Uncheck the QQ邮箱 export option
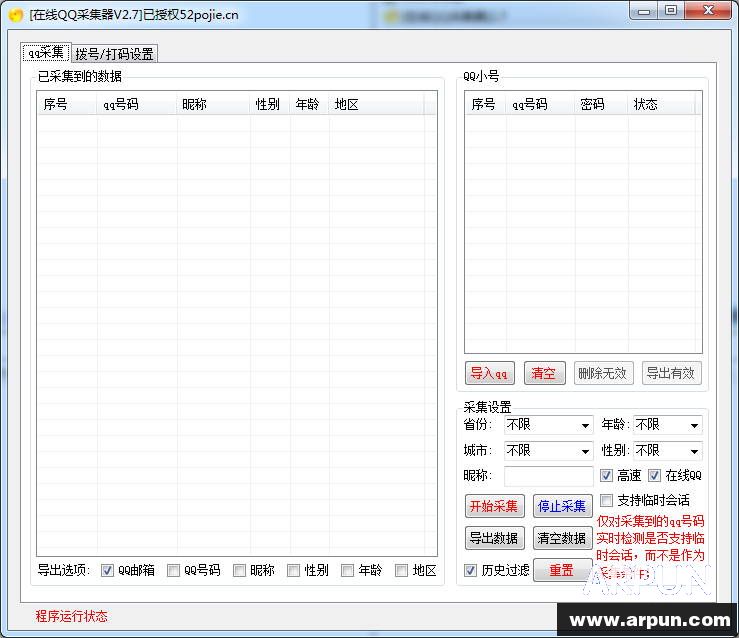 tap(107, 570)
